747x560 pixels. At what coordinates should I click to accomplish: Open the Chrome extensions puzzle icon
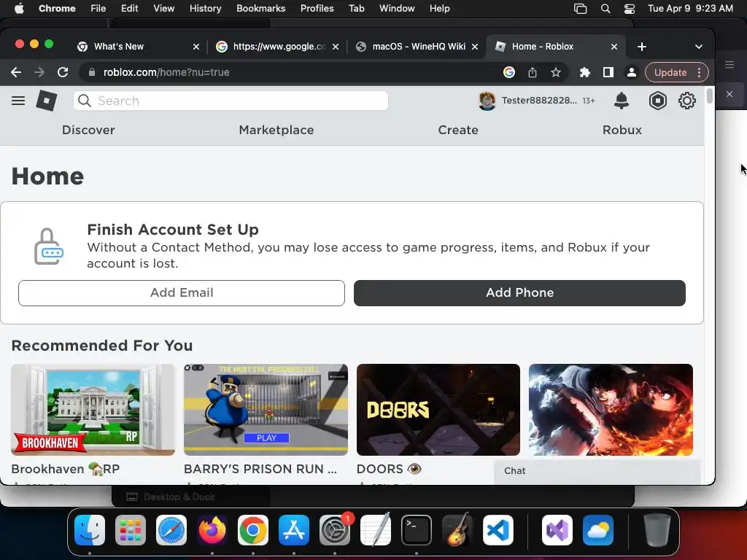pos(584,72)
